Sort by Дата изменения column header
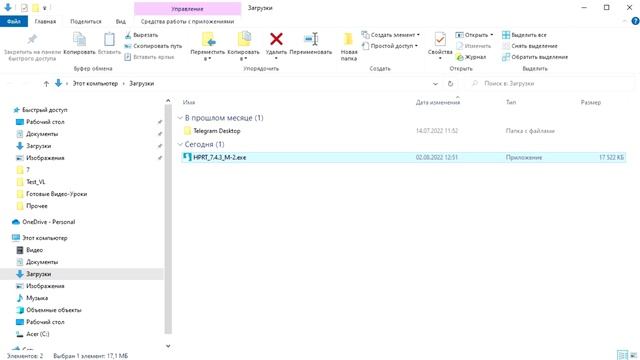This screenshot has height=360, width=640. (438, 102)
